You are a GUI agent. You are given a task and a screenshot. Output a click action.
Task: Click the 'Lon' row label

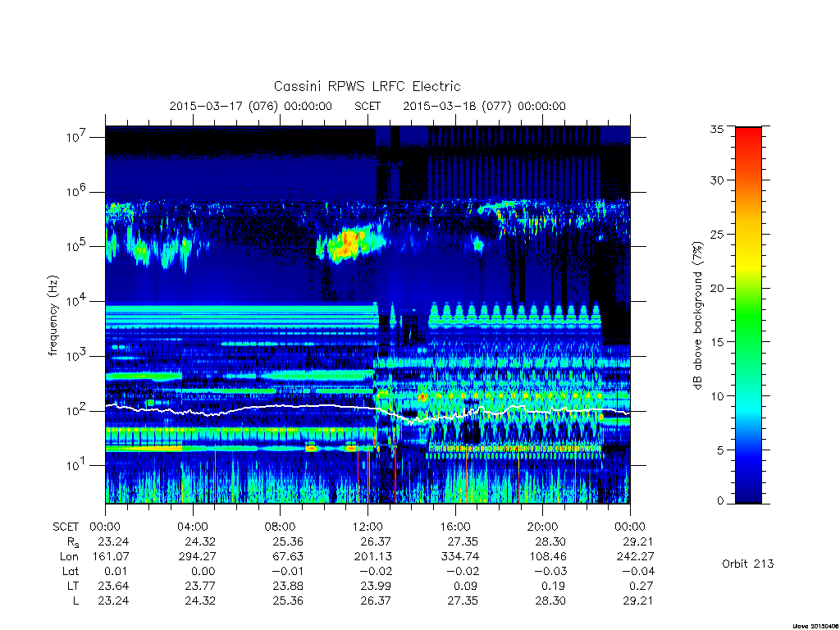pyautogui.click(x=69, y=557)
